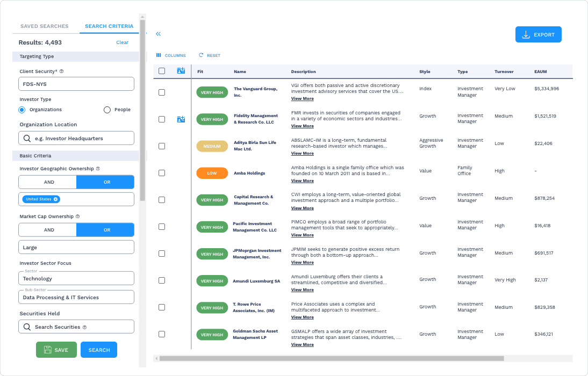Click the SEARCH button
The height and width of the screenshot is (376, 588).
tap(98, 350)
